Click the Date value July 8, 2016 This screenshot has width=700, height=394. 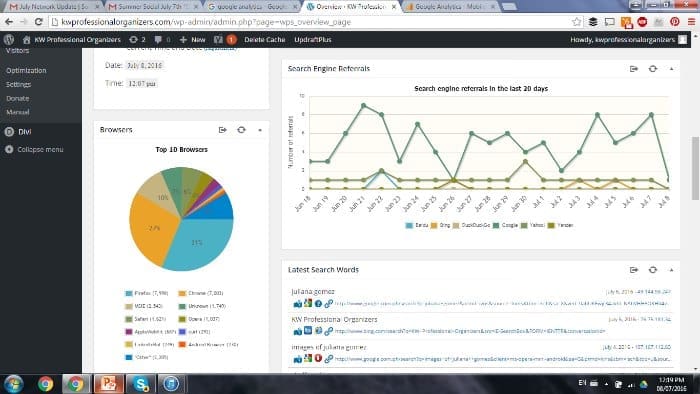coord(145,66)
